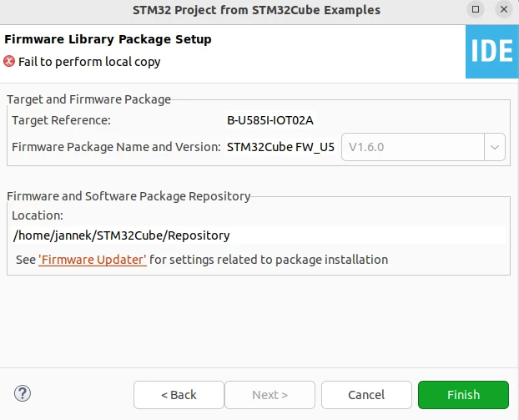
Task: Click the Firmware and Software Package Repository label
Action: coord(128,196)
